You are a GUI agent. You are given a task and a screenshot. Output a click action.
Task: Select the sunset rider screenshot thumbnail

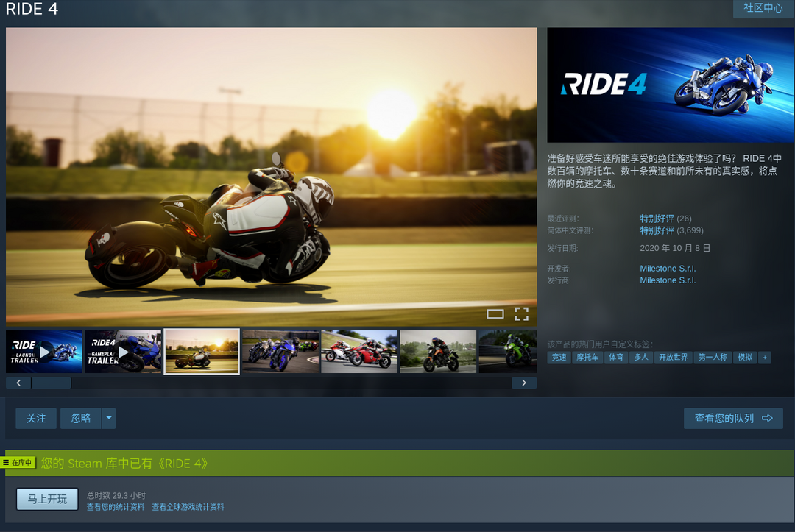pos(201,352)
